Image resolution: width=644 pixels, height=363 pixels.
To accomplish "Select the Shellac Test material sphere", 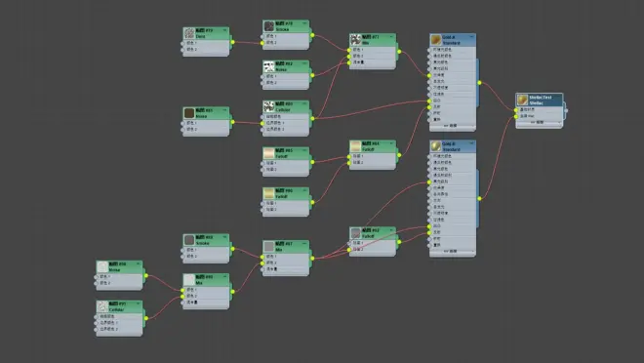I will [x=522, y=100].
